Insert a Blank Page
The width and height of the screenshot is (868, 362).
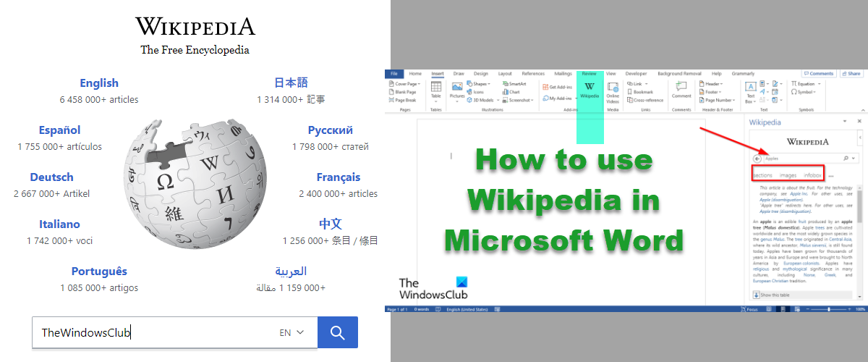[x=403, y=92]
